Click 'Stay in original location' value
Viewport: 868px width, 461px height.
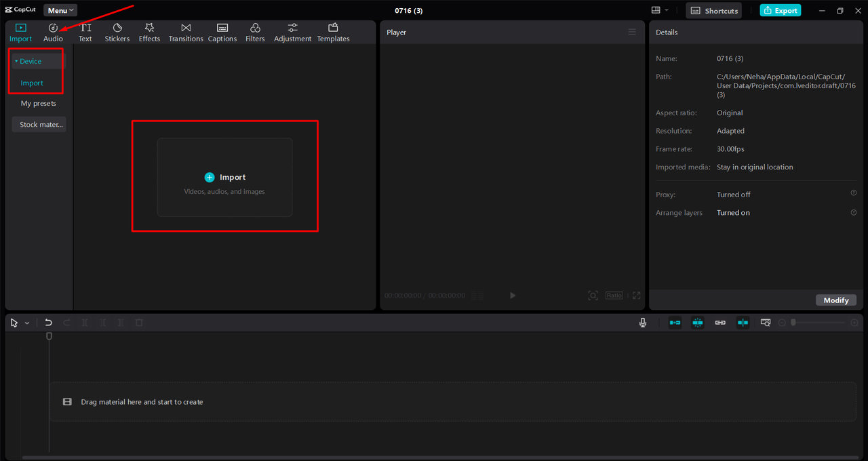click(755, 167)
